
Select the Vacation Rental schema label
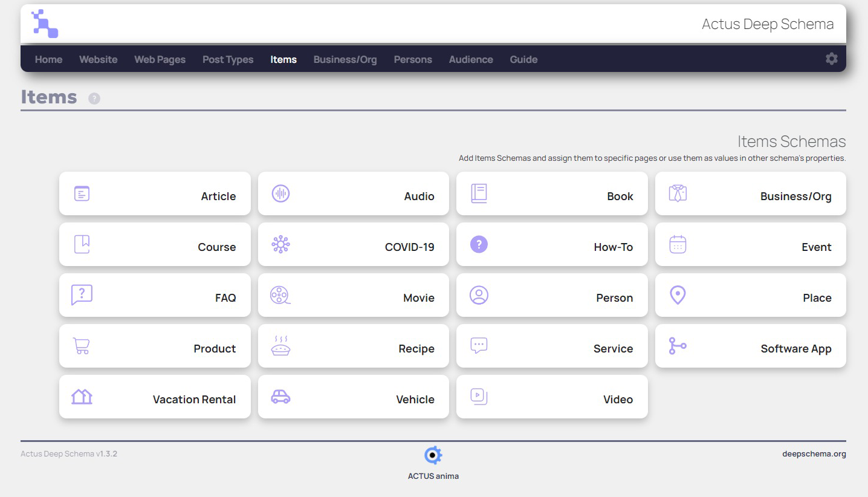point(195,399)
